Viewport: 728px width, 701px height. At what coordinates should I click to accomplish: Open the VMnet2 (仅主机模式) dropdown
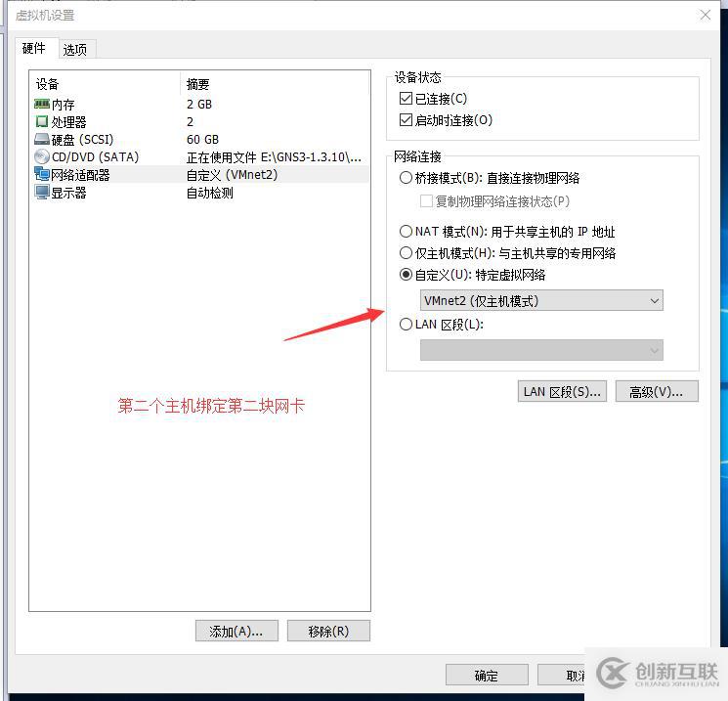click(541, 300)
